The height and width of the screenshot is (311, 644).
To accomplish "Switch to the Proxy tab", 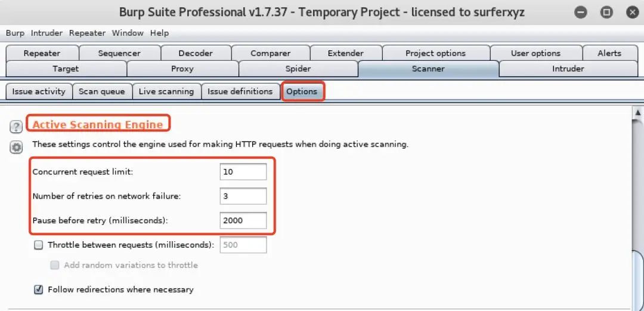I will 182,69.
